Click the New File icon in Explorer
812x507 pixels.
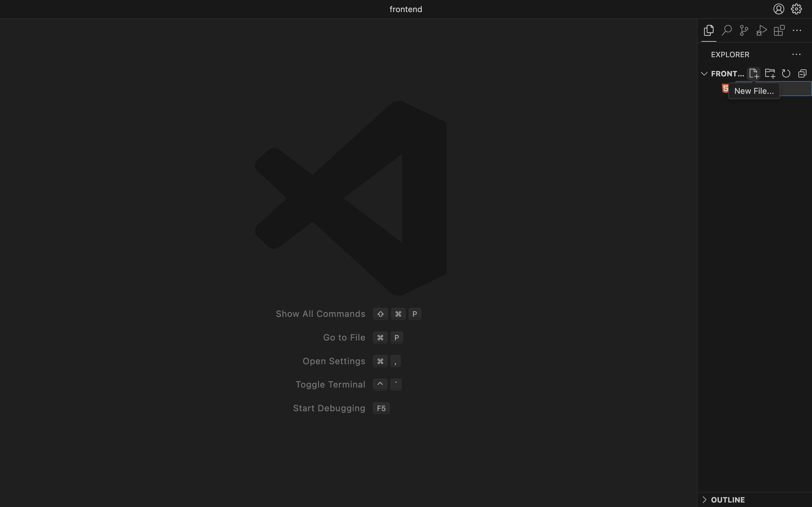[754, 73]
